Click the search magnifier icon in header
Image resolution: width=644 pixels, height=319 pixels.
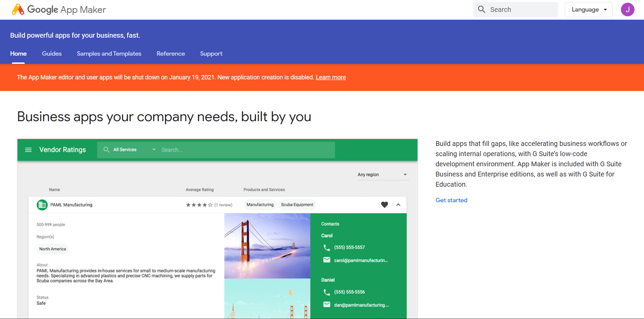coord(481,10)
